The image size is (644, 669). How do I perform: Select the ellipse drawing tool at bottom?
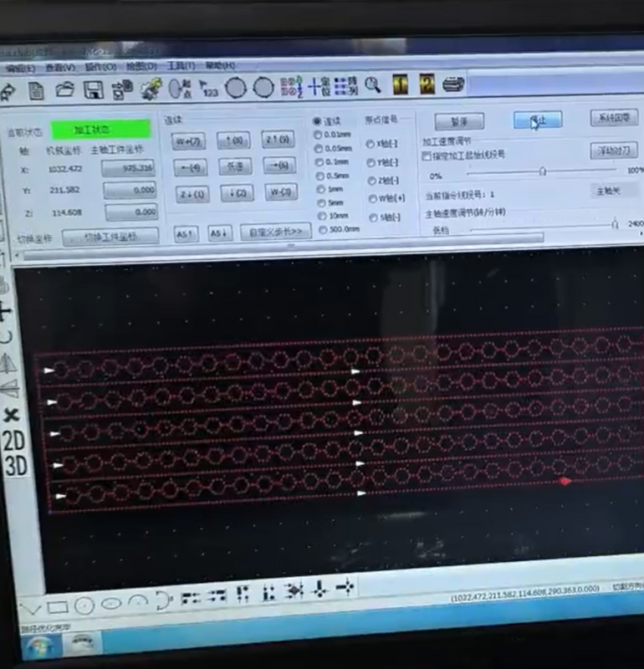click(x=110, y=603)
